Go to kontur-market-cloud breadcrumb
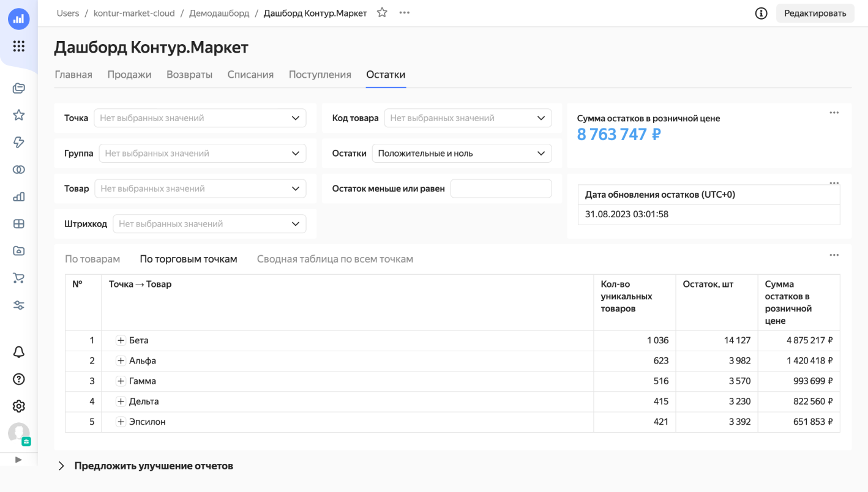This screenshot has height=492, width=868. tap(134, 13)
